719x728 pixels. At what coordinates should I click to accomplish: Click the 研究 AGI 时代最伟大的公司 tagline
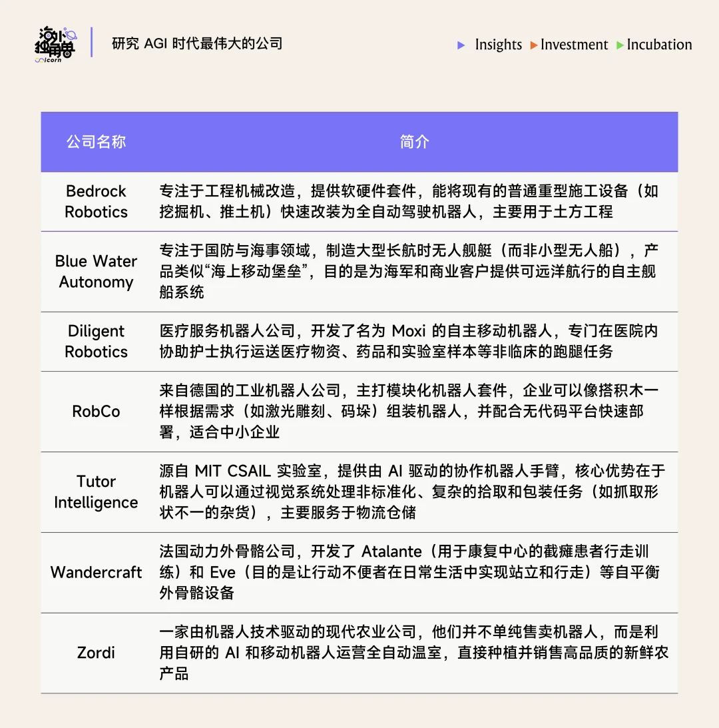196,44
